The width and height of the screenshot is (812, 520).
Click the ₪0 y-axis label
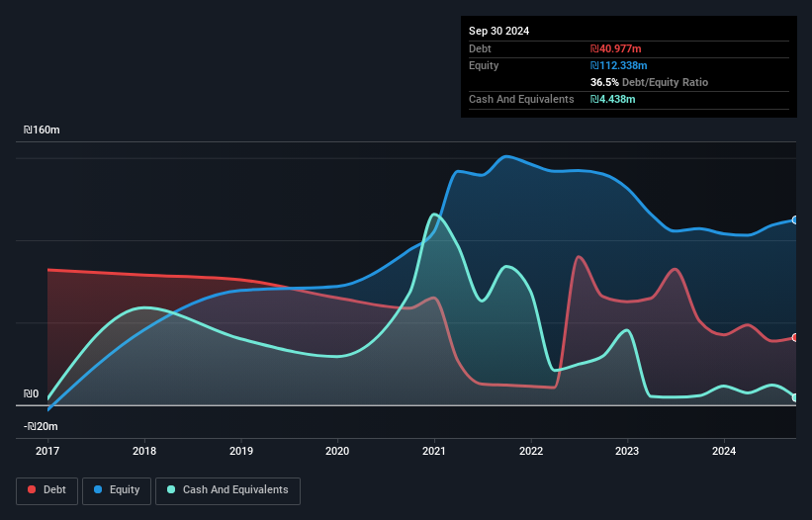(x=31, y=393)
